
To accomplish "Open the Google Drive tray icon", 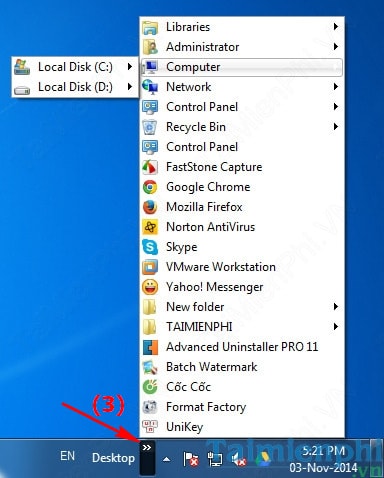I will pos(263,459).
